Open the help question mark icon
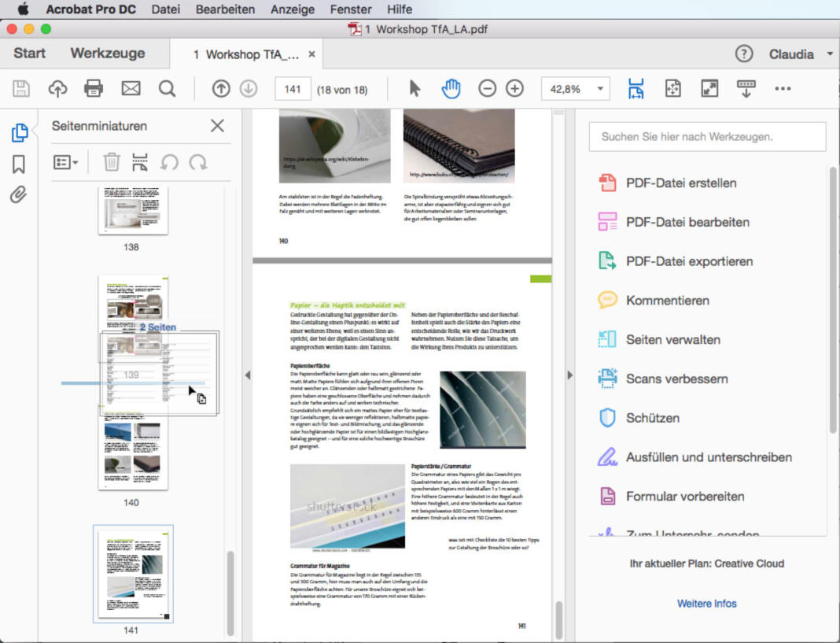 743,54
